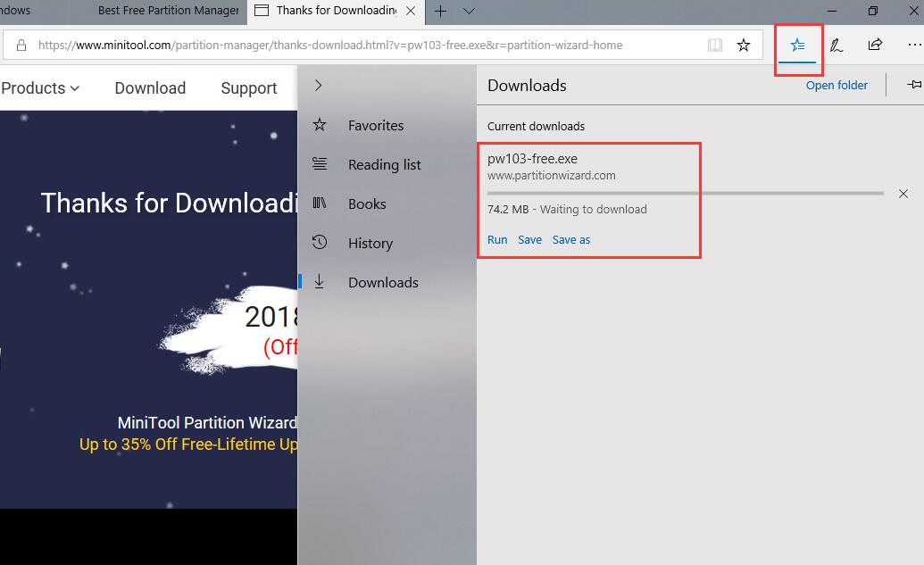
Task: Toggle Reading view book icon
Action: pyautogui.click(x=714, y=45)
